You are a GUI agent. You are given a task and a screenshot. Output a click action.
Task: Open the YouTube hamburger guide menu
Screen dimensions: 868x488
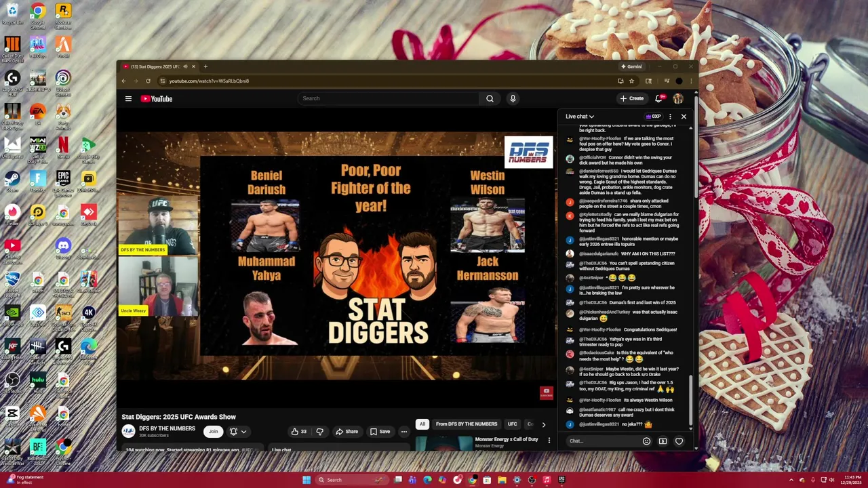click(128, 98)
